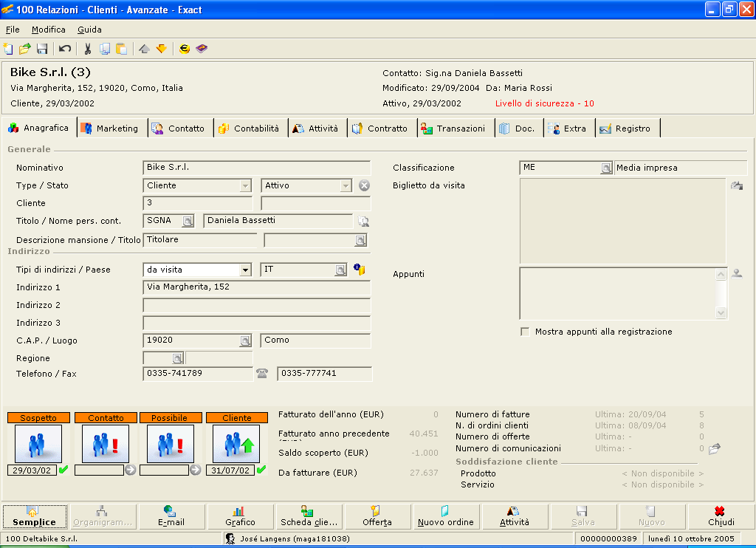Click the Copy toolbar icon
This screenshot has width=756, height=548.
coord(105,48)
